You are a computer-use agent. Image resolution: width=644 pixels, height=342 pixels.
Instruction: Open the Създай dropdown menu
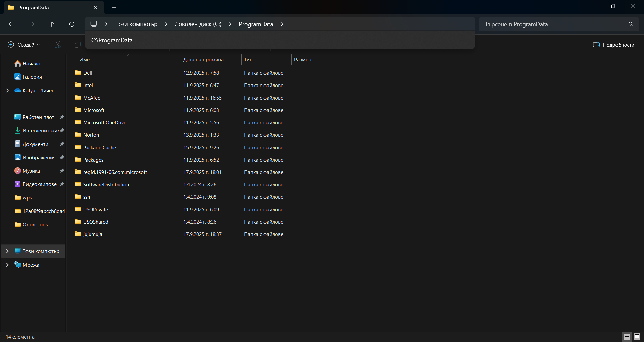point(23,45)
